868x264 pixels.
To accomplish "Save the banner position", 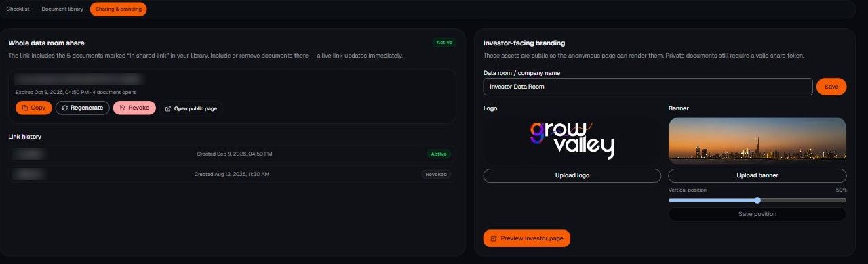I will (757, 214).
